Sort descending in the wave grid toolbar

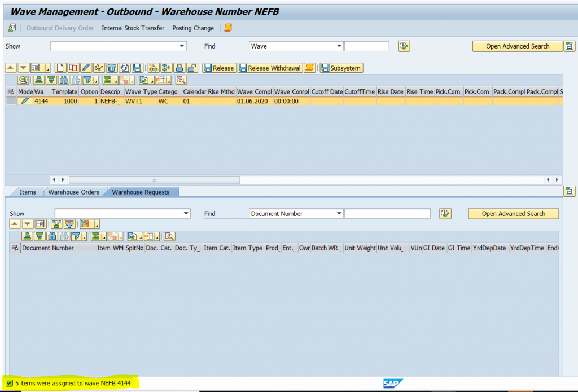point(51,80)
